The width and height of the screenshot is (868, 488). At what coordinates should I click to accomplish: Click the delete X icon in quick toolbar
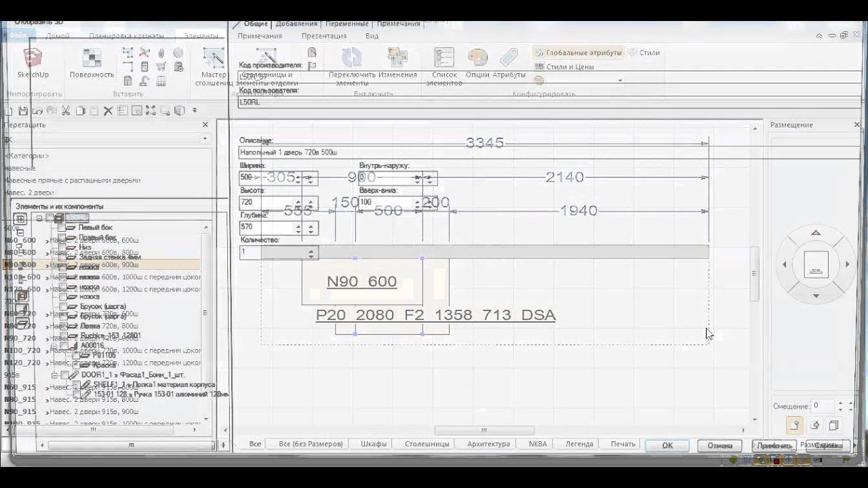pos(108,110)
